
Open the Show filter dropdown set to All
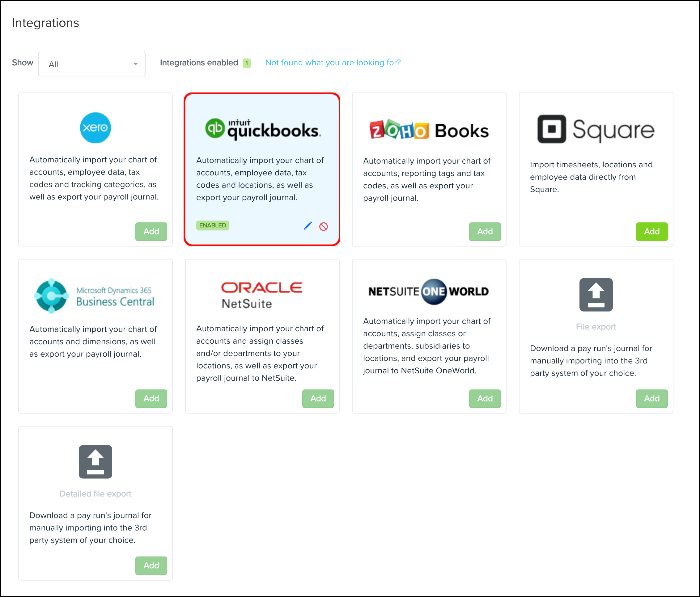pos(91,64)
